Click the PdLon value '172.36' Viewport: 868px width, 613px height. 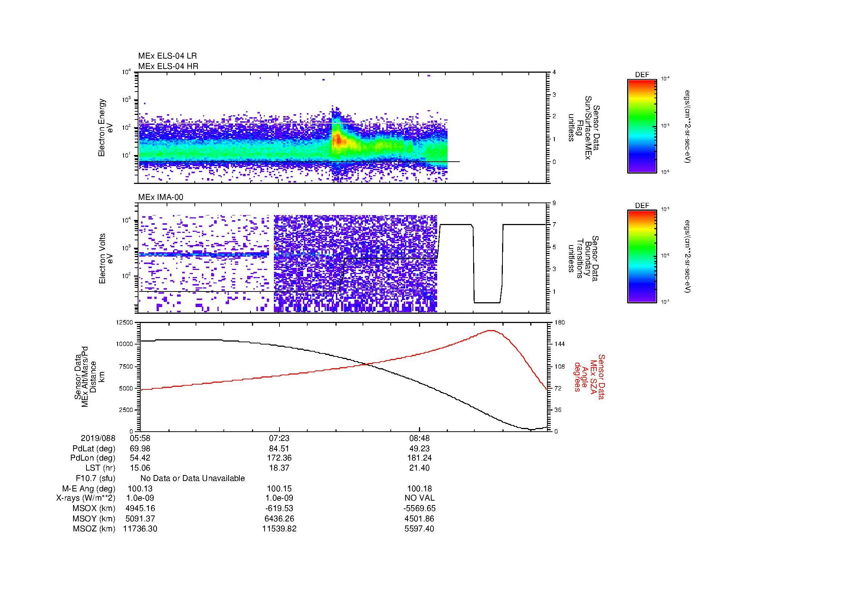(279, 458)
